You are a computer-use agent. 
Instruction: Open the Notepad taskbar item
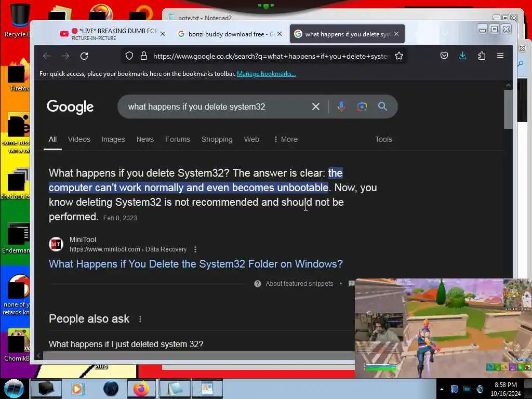click(x=175, y=389)
